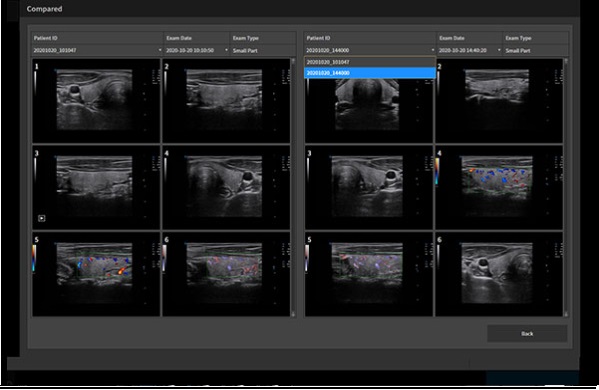The height and width of the screenshot is (390, 599).
Task: Click play icon on left thumbnail 3
Action: (42, 218)
